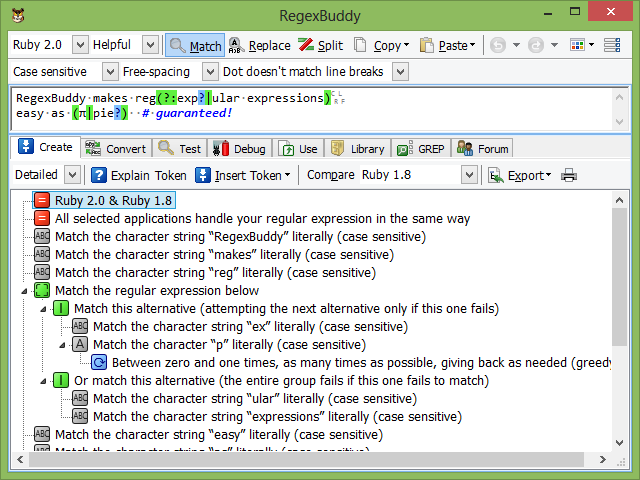The image size is (640, 480).
Task: Toggle the Case sensitive option dropdown
Action: coord(110,72)
